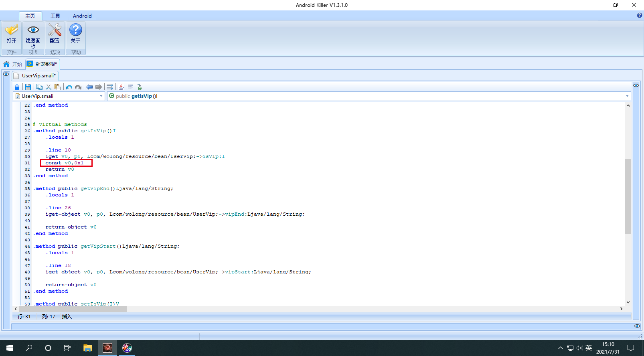Click the 'iget-object' vipEnd code line
Screen dimensions: 644x356
point(175,214)
